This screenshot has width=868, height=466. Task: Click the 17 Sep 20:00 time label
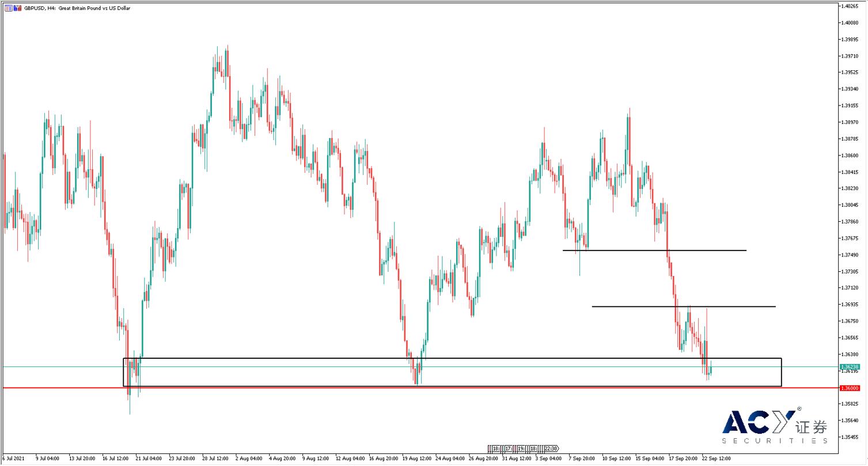[683, 459]
